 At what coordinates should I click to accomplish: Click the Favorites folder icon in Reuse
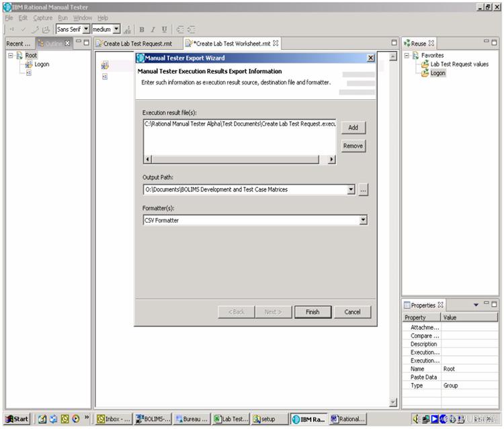coord(415,55)
